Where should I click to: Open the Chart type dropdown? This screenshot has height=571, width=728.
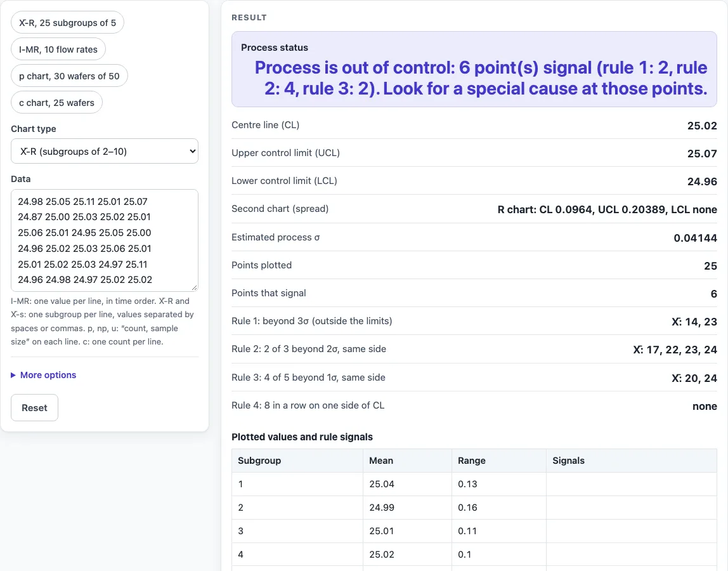[x=105, y=151]
